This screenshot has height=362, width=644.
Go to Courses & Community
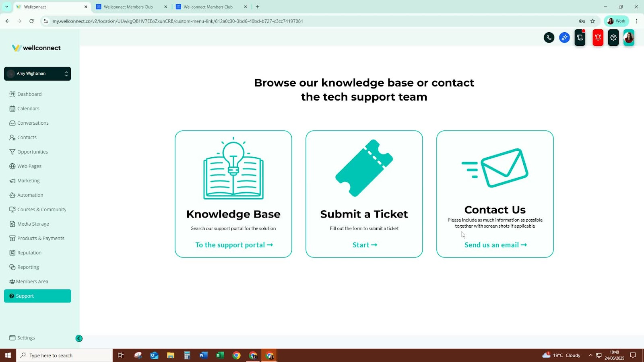pos(38,210)
